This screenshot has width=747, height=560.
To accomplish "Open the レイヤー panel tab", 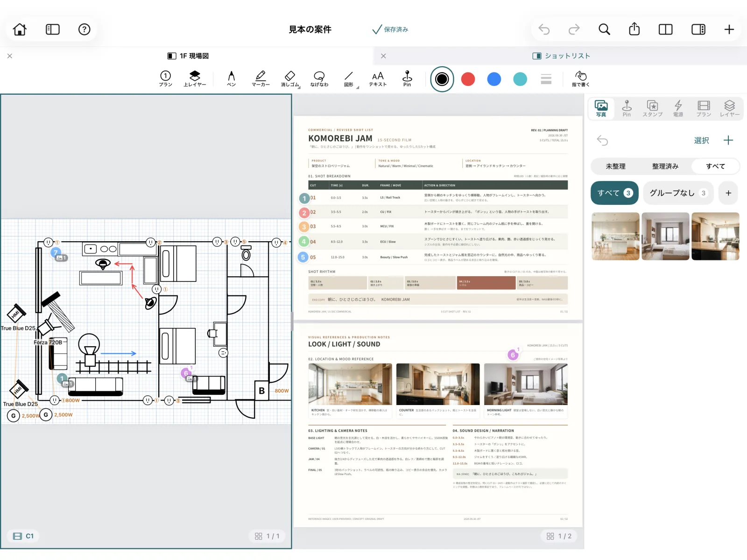I will point(729,108).
